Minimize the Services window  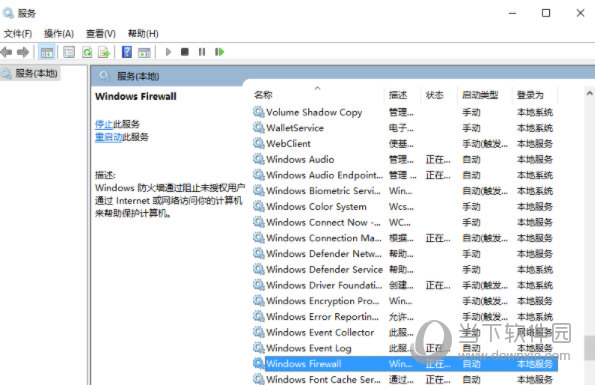pyautogui.click(x=512, y=13)
